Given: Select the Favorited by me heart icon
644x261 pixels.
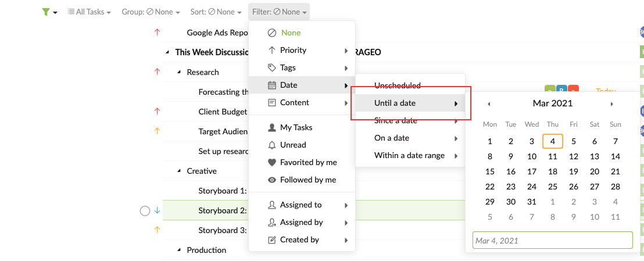Looking at the screenshot, I should coord(271,162).
